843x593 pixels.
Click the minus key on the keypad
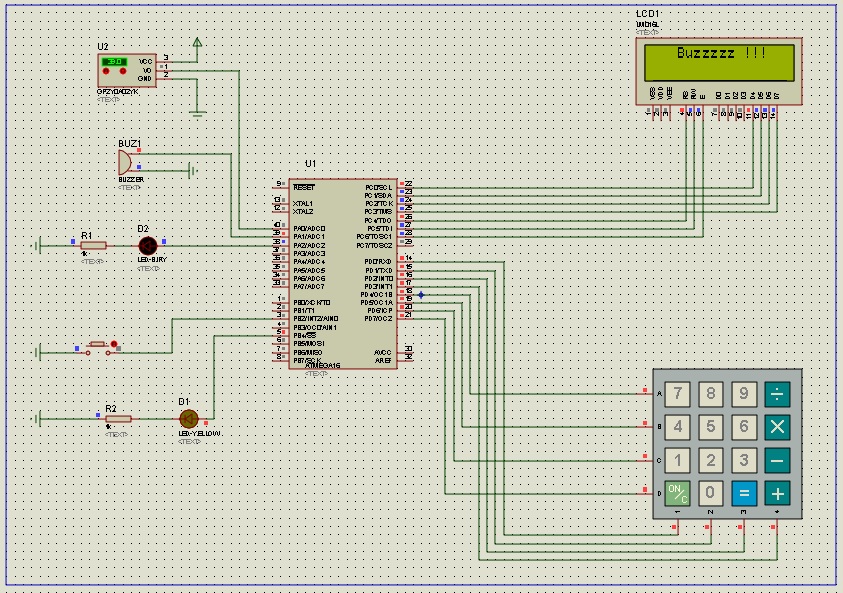(777, 461)
